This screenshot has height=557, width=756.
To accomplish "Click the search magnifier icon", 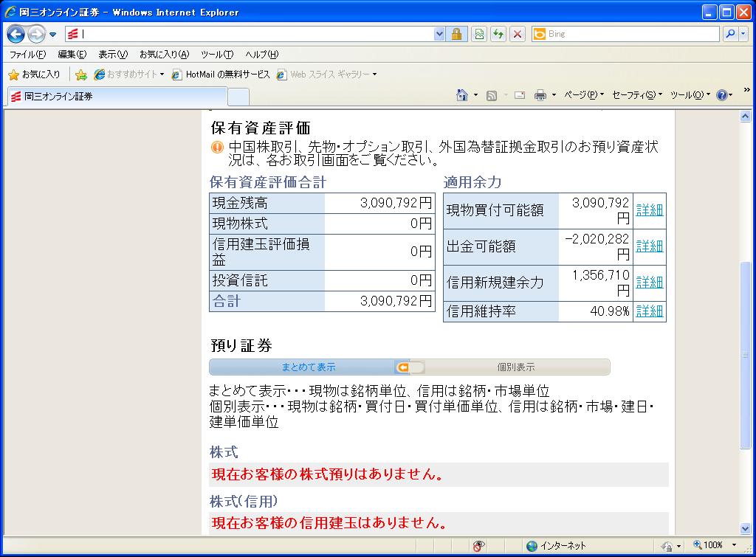I will pos(729,34).
